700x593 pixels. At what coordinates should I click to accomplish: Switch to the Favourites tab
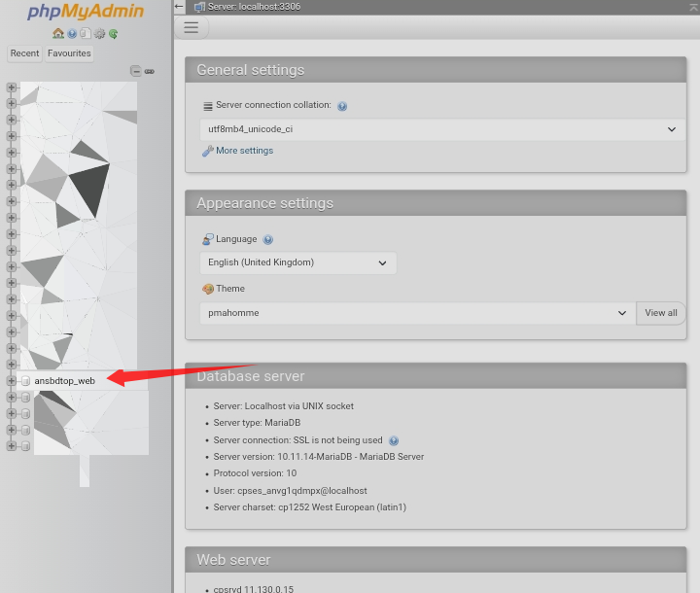click(x=69, y=53)
